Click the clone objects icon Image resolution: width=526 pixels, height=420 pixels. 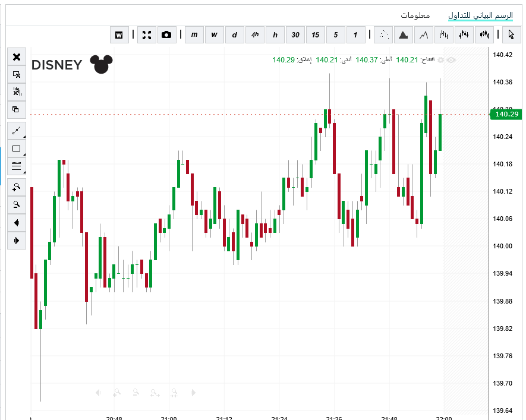[17, 110]
